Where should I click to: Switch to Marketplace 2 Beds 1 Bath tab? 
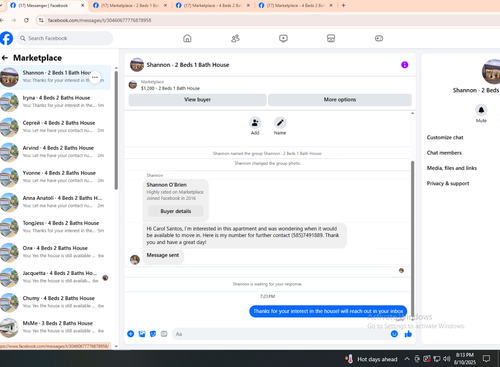click(130, 5)
